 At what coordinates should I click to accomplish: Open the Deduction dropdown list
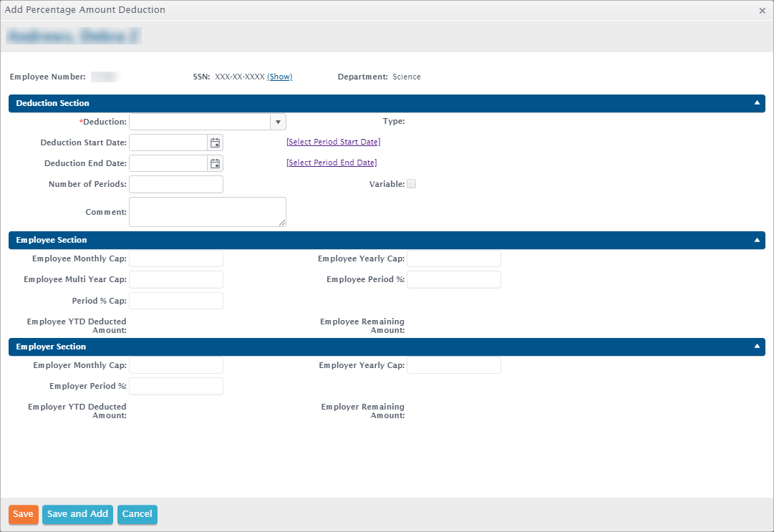[278, 122]
